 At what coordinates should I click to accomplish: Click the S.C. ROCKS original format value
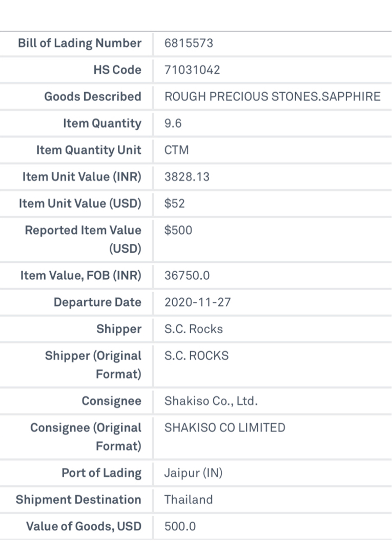click(196, 357)
